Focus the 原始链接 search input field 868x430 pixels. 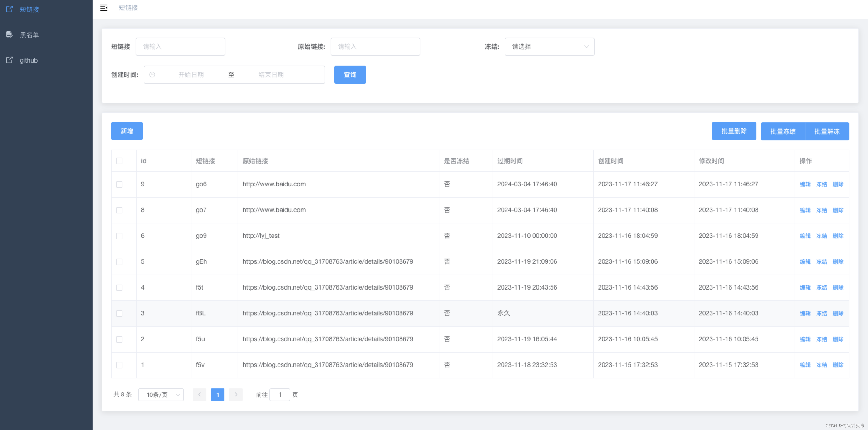click(x=375, y=46)
